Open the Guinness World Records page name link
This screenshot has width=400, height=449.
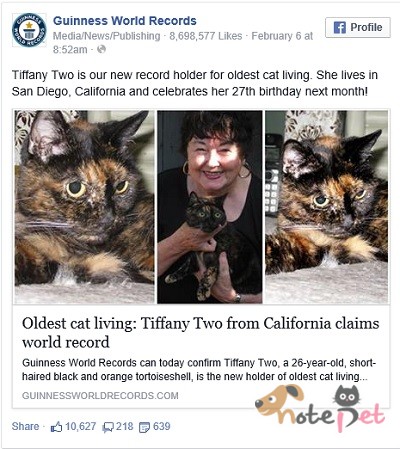pos(125,21)
